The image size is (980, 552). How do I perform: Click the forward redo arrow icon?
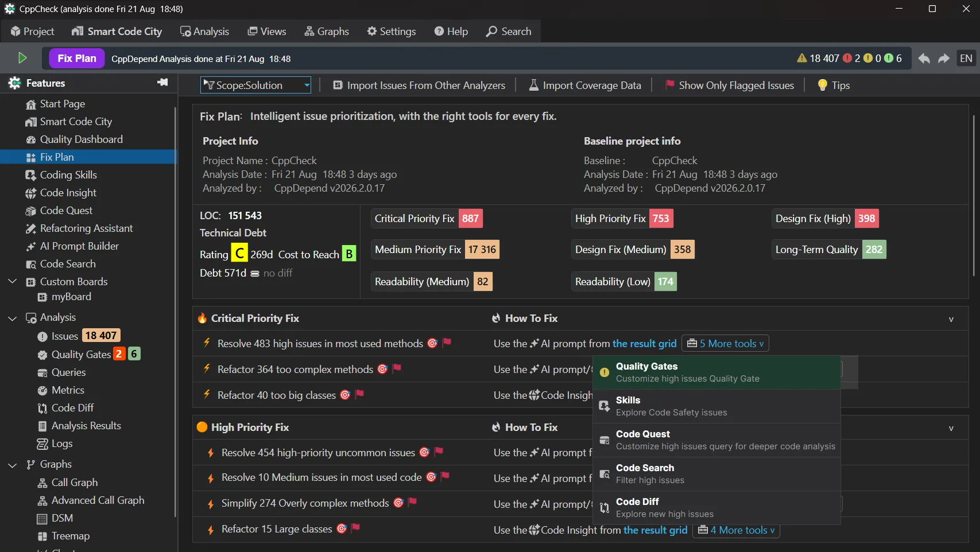pos(944,59)
